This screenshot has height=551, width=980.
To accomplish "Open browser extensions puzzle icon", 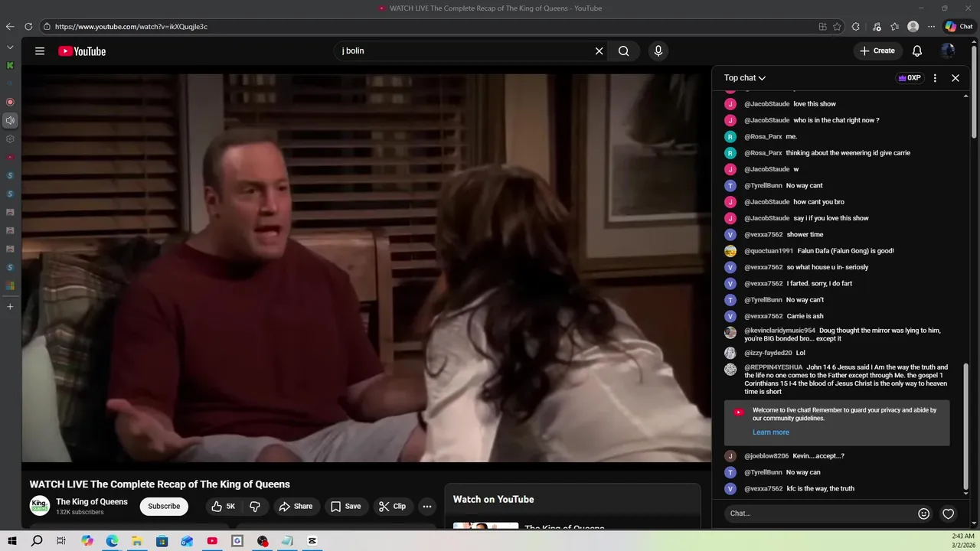I will 855,26.
